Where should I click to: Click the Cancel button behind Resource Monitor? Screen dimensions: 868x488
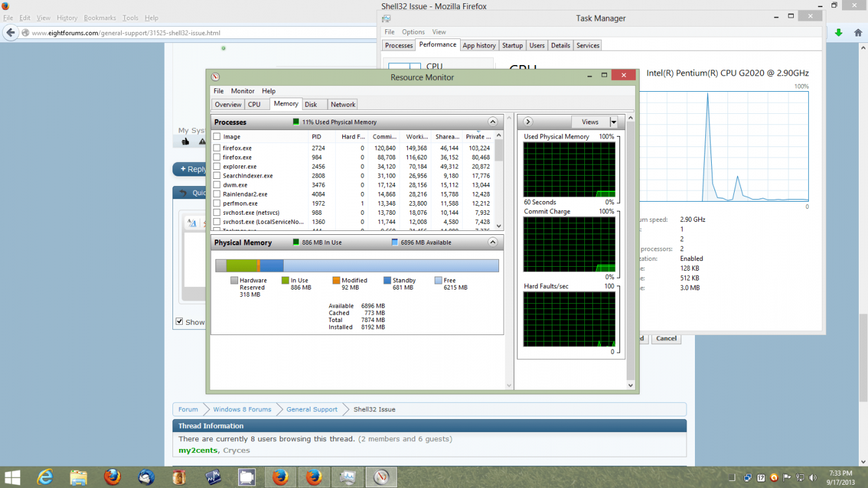click(666, 338)
